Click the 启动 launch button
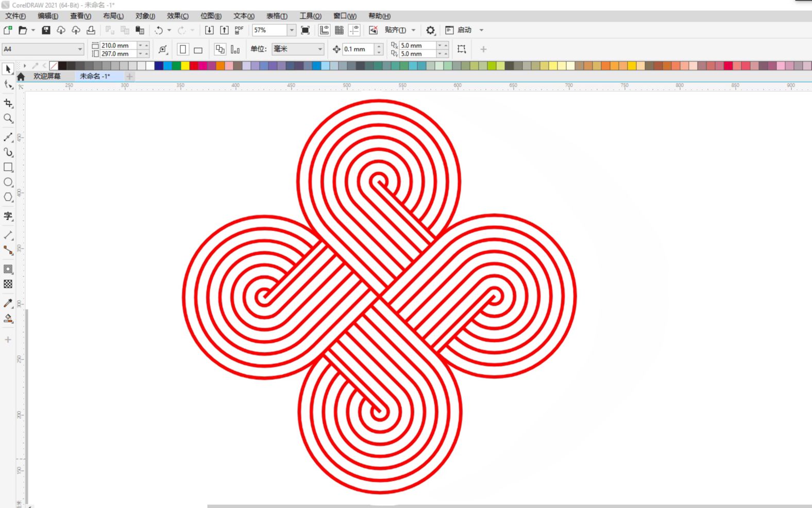 (459, 30)
